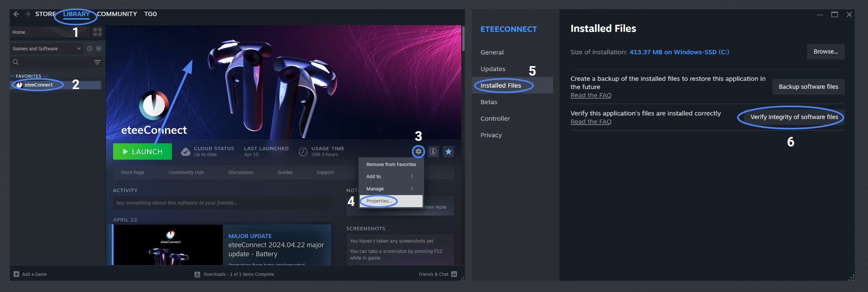Open the Friends & Chat icon

454,274
